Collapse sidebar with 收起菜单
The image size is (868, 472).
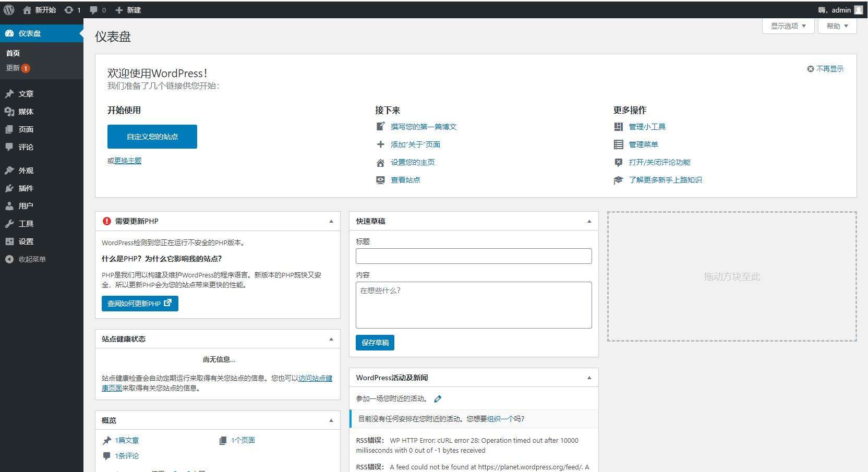[x=26, y=259]
